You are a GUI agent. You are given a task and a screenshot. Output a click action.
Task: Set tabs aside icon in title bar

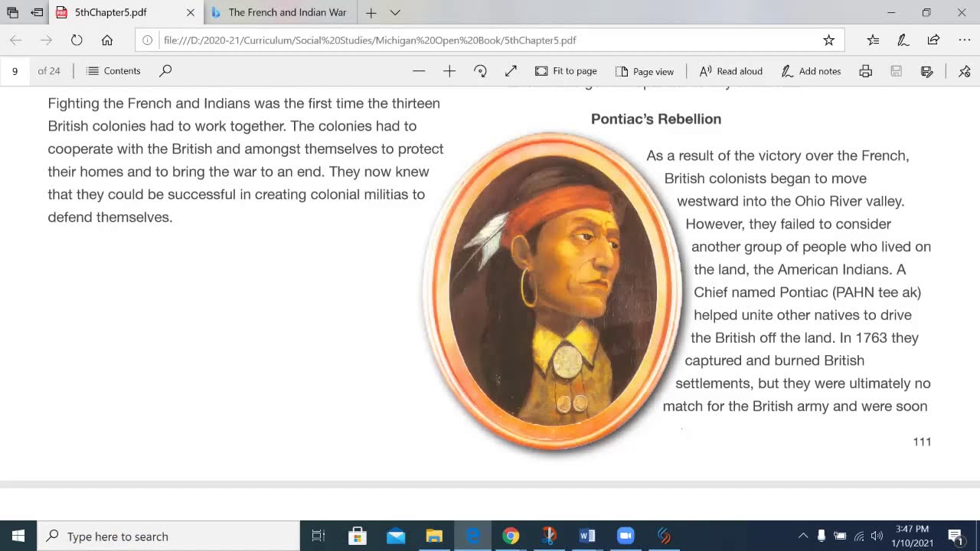pyautogui.click(x=37, y=12)
